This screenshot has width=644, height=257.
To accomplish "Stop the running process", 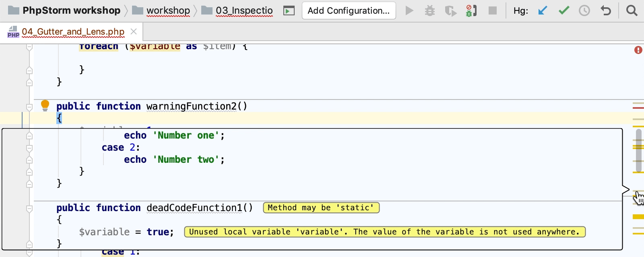I will [x=492, y=10].
